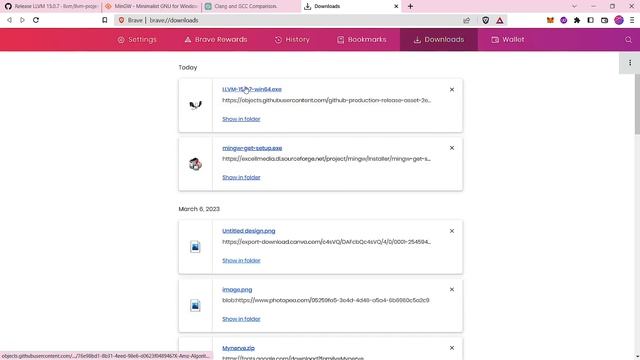Show image.png in folder
The image size is (640, 360).
[x=241, y=319]
